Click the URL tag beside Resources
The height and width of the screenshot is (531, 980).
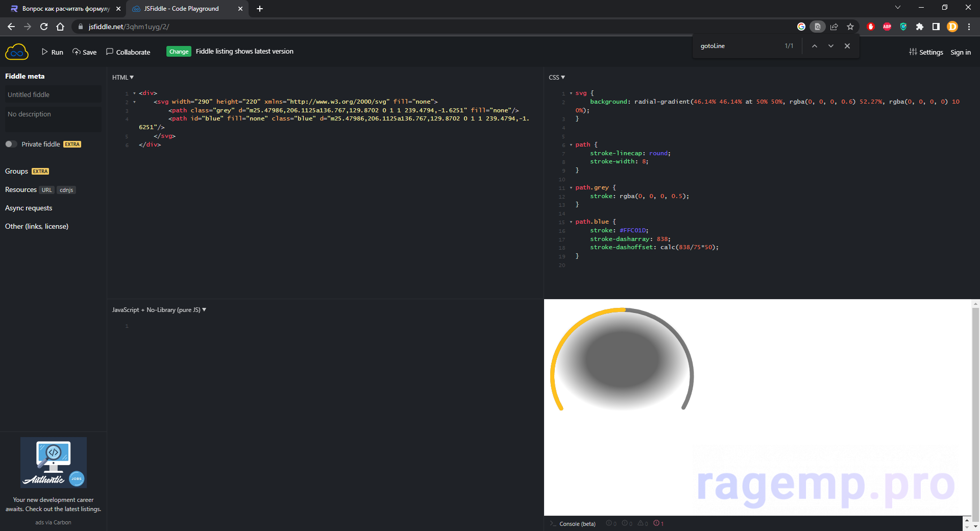pos(47,190)
